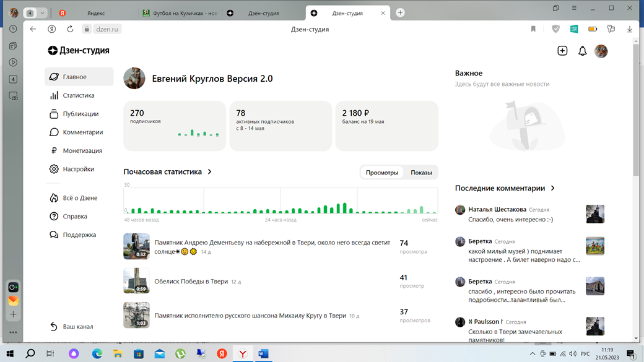644x362 pixels.
Task: Open thumbnail of Обелиск Победы в Твери
Action: point(136,281)
